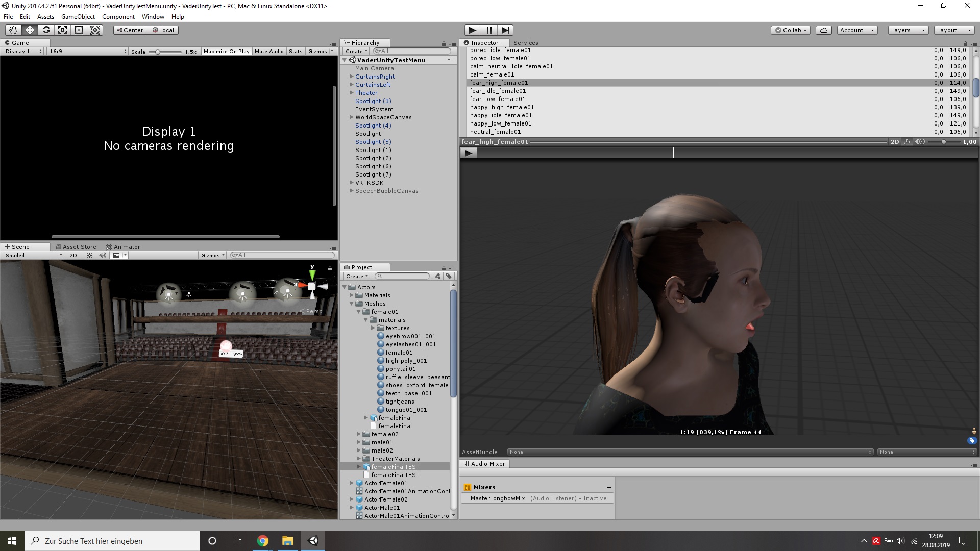The height and width of the screenshot is (551, 980).
Task: Open Cloud services via the cloud icon
Action: 823,30
